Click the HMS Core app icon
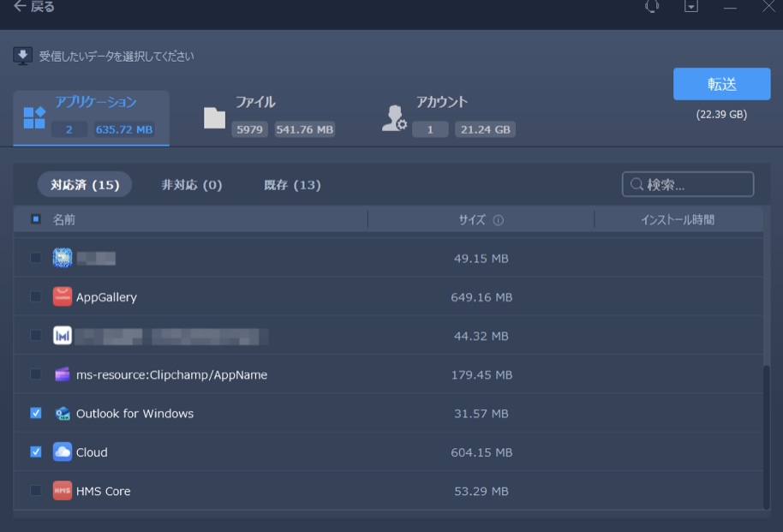 (62, 491)
